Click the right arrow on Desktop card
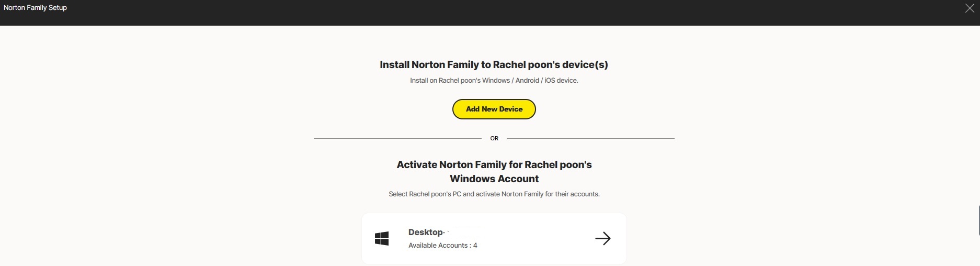Viewport: 980px width, 266px height. (x=602, y=239)
